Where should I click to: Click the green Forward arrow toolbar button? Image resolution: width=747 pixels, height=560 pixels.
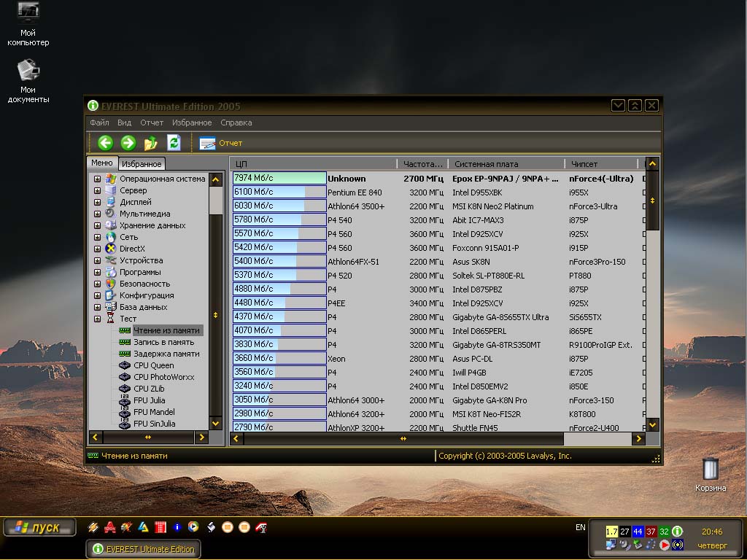click(x=128, y=143)
